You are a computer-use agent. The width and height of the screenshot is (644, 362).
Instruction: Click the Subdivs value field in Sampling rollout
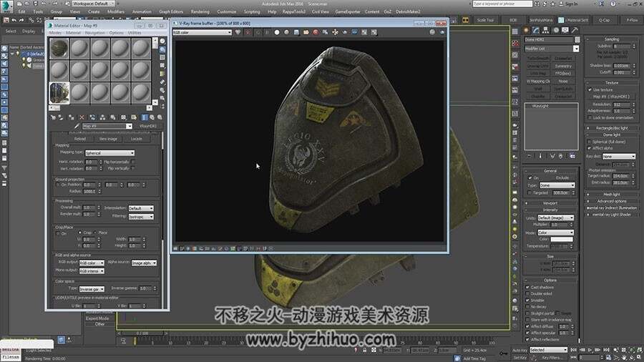point(621,47)
